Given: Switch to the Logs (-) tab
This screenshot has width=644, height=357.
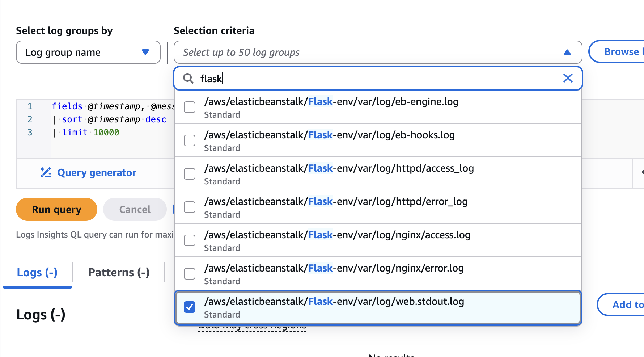Looking at the screenshot, I should pos(37,272).
